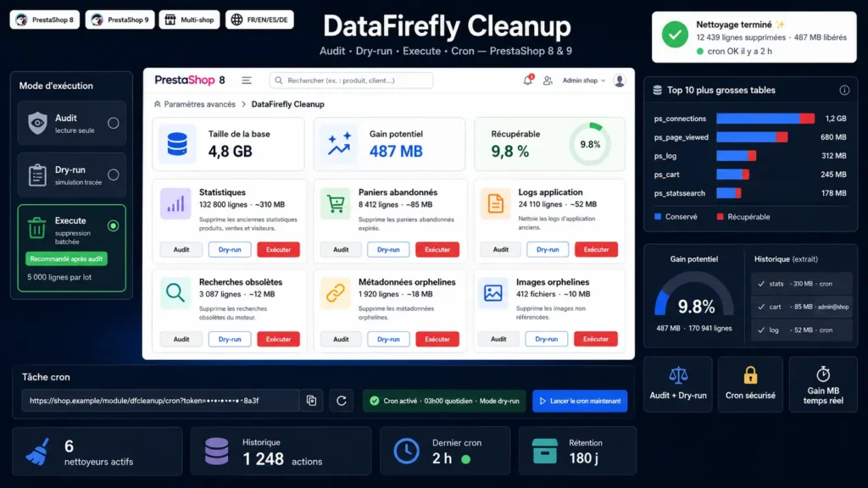This screenshot has height=488, width=868.
Task: Click the database icon on Taille de la base
Action: [177, 144]
